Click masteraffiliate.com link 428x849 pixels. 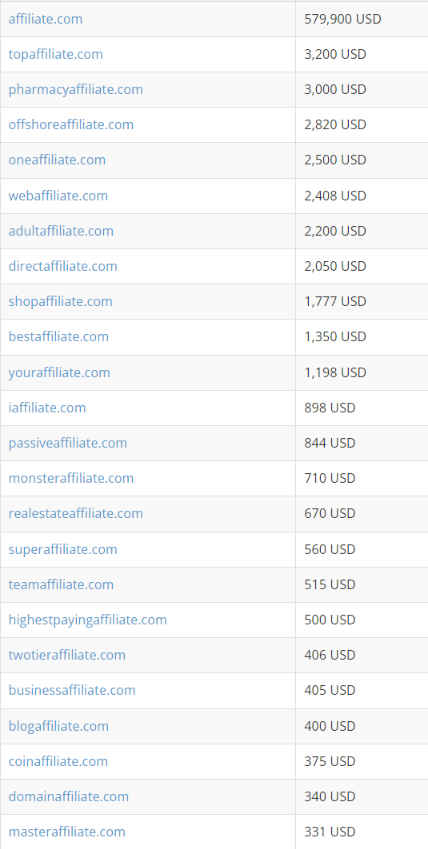(x=67, y=832)
